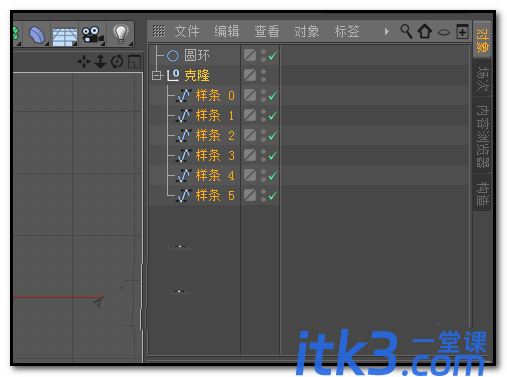
Task: Toggle green enable checkmark of 样条 3
Action: point(273,156)
